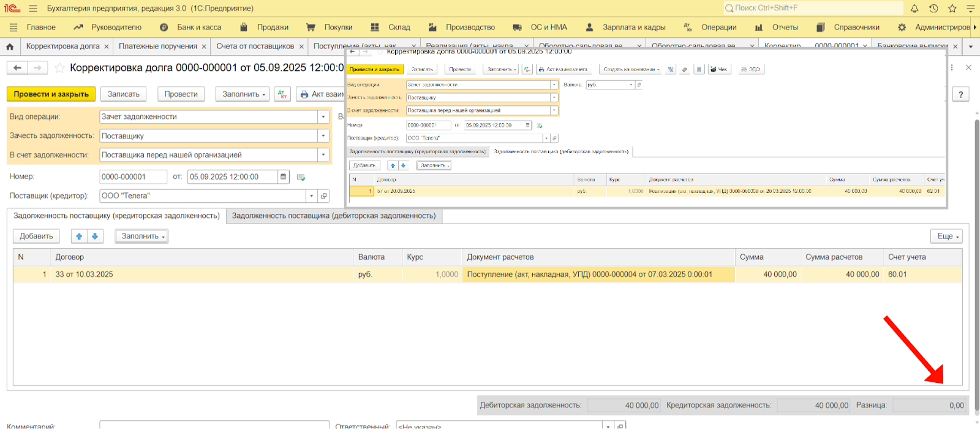The image size is (980, 435).
Task: Open the Еще menu dropdown
Action: coord(946,236)
